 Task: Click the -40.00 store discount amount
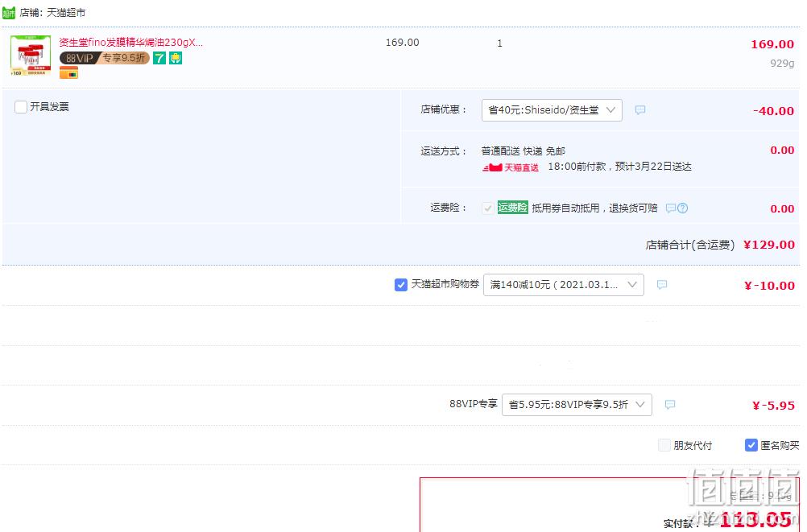click(773, 110)
